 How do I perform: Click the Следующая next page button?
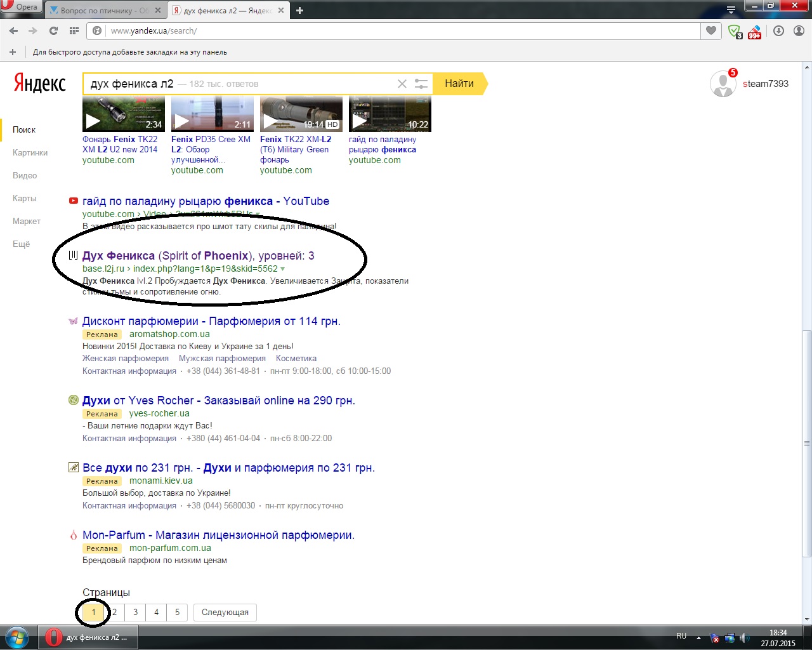[225, 613]
